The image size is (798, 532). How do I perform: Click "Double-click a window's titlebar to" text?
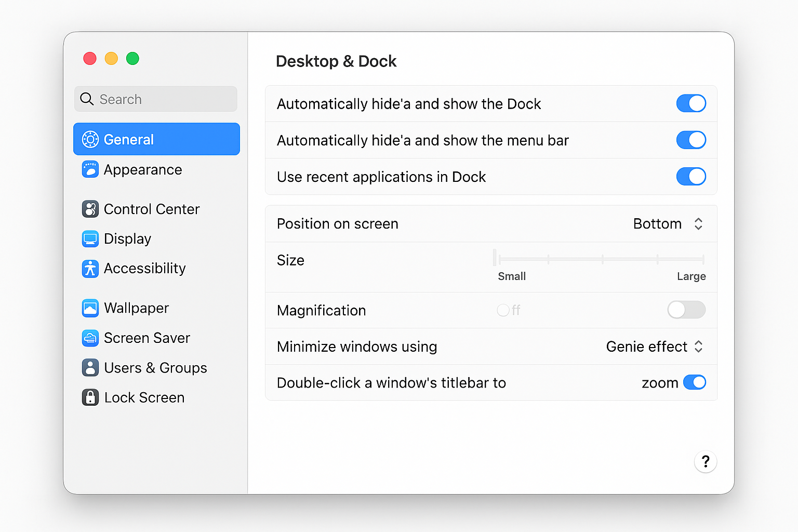tap(392, 383)
